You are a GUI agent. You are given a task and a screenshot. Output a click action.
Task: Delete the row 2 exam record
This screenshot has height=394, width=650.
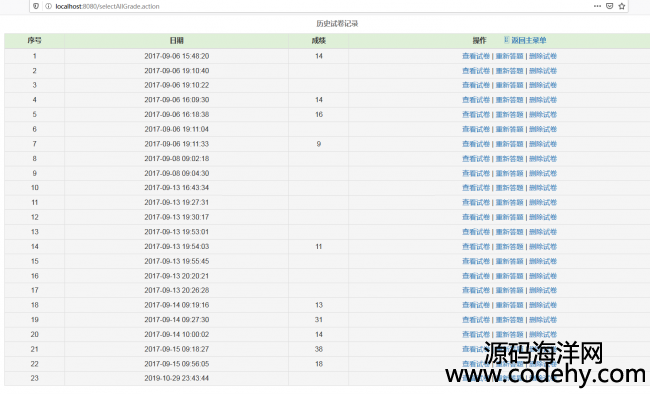543,71
